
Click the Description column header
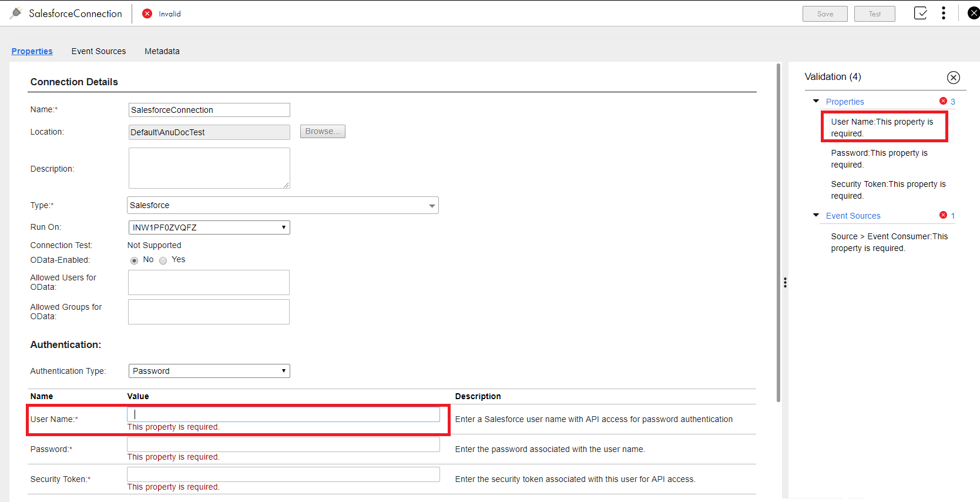[x=478, y=396]
